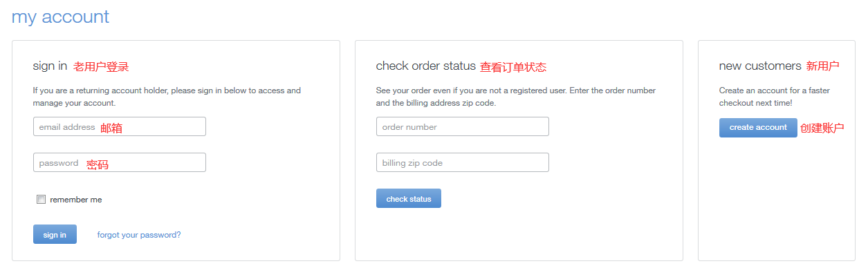
Task: Select the 'check order status' heading
Action: [x=425, y=66]
